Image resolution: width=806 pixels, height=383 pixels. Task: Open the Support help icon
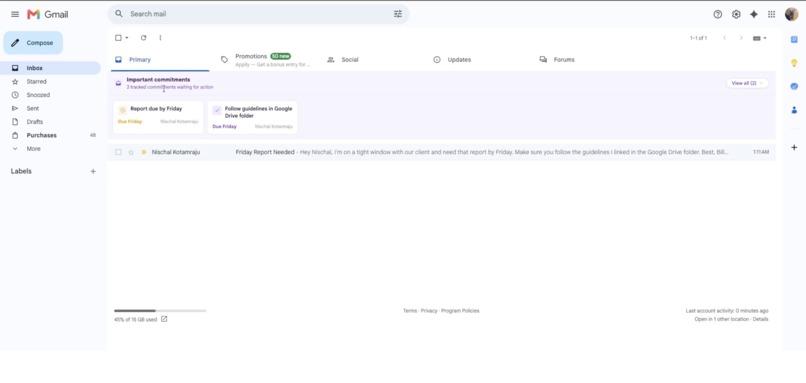coord(718,14)
